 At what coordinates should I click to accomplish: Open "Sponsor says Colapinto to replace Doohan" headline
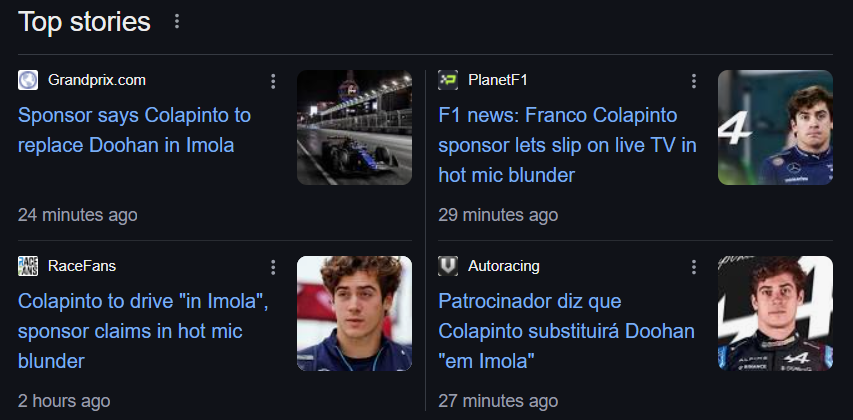(134, 130)
